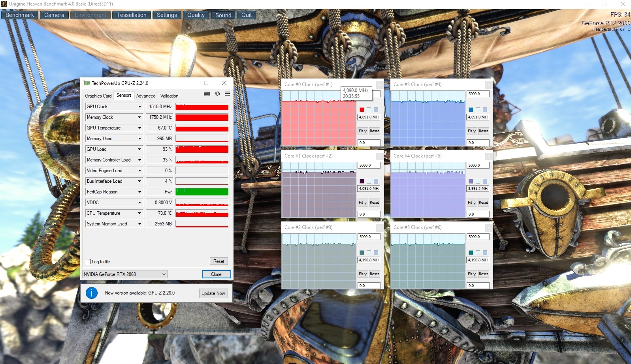Open the VDDC sensor dropdown
631x364 pixels.
(x=139, y=203)
